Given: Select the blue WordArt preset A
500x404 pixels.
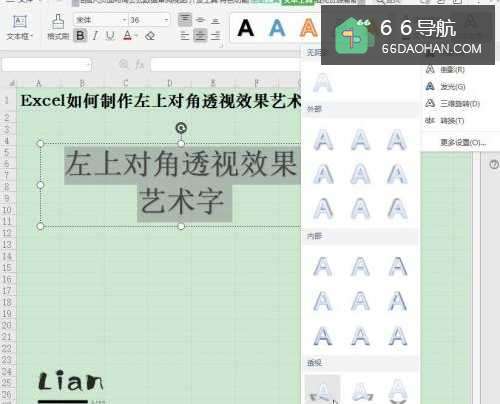Looking at the screenshot, I should 277,28.
